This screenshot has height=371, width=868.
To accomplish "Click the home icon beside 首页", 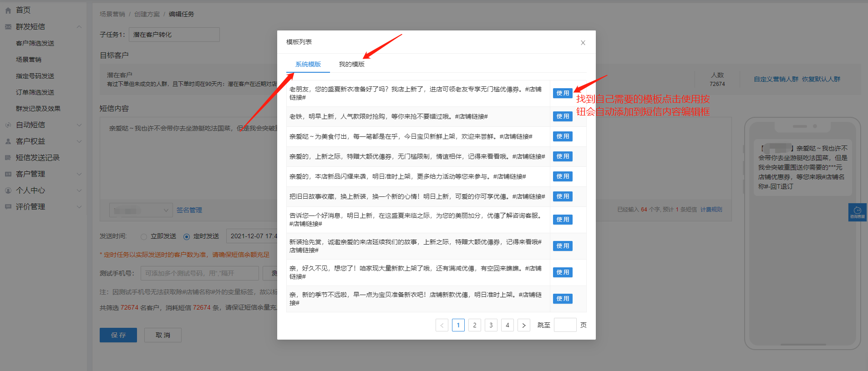I will tap(8, 10).
